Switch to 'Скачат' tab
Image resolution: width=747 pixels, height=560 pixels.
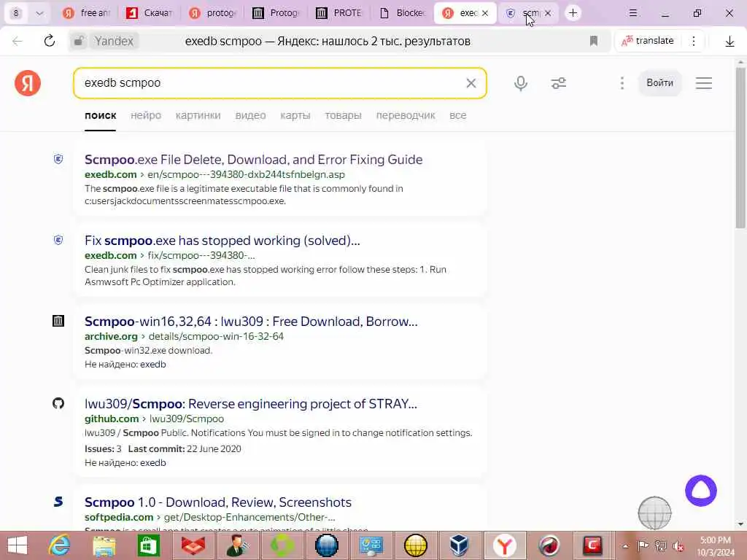pos(149,13)
